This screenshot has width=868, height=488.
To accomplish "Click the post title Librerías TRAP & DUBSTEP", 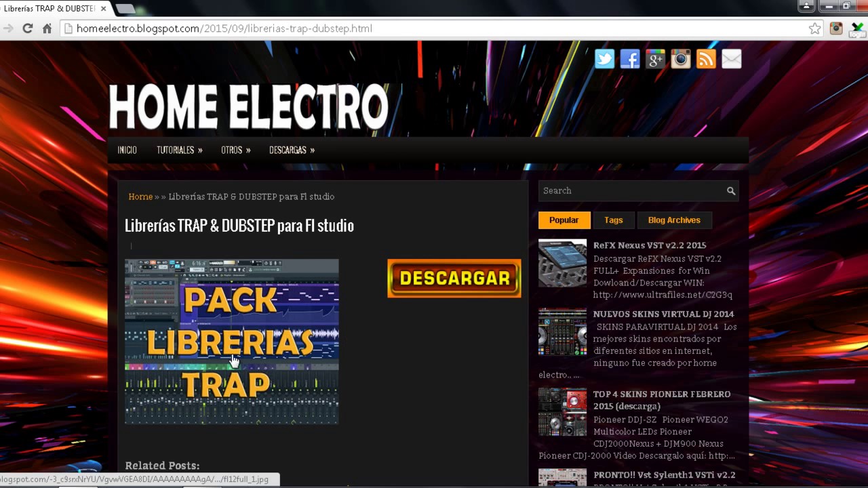I will (x=239, y=226).
